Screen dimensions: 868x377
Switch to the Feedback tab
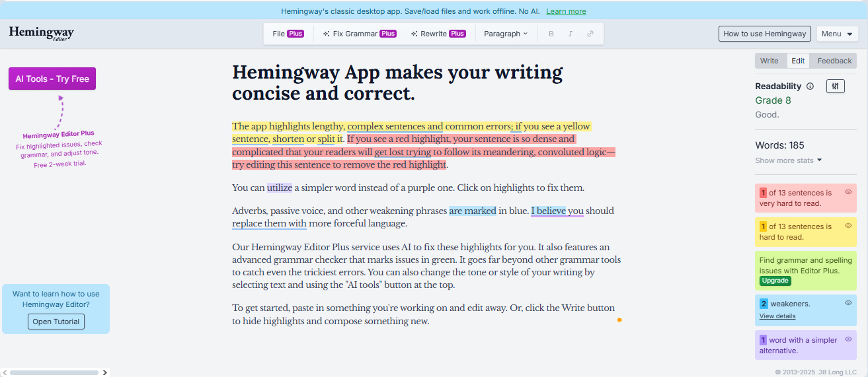pos(834,61)
